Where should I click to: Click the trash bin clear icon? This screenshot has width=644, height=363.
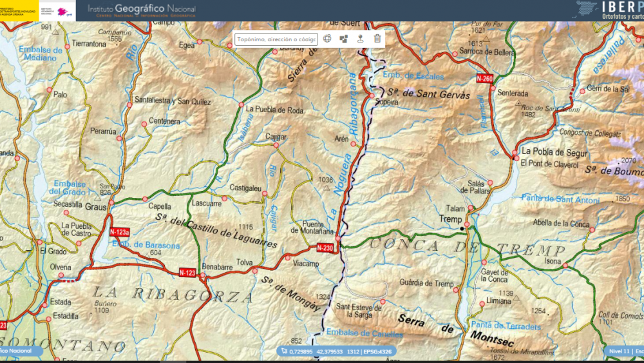tap(377, 39)
